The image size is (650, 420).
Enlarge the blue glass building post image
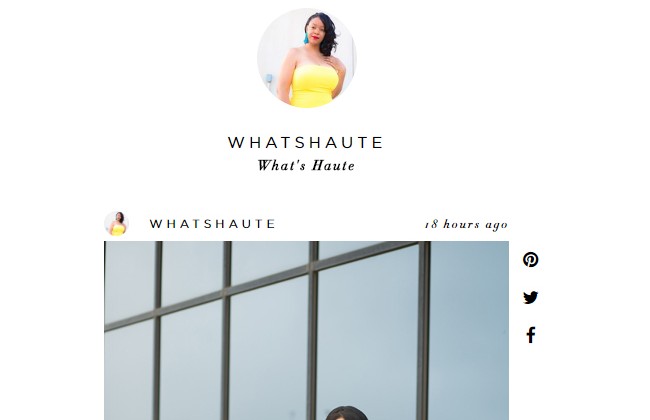pos(306,330)
